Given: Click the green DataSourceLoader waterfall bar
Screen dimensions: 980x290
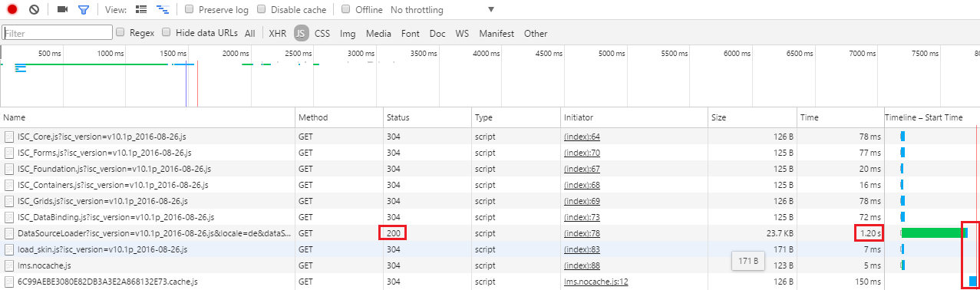Looking at the screenshot, I should [934, 232].
